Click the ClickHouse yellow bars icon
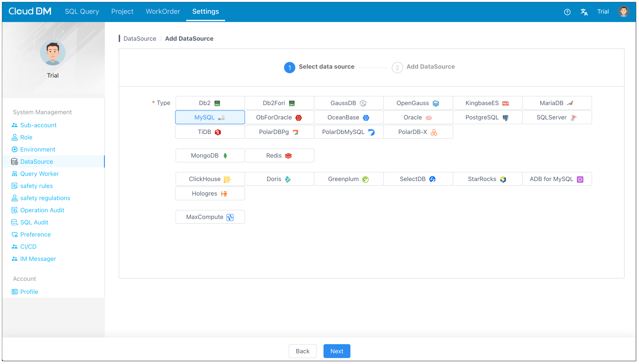 click(227, 179)
